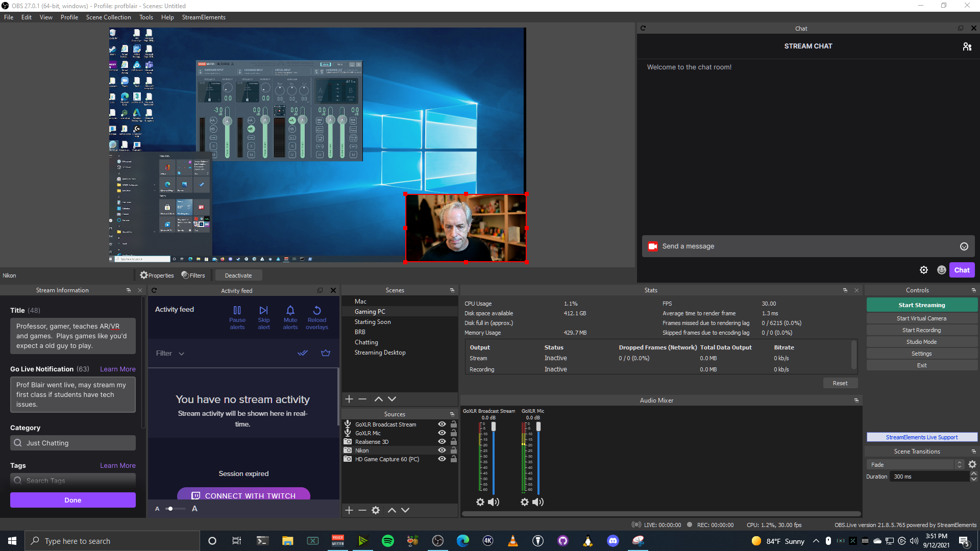Toggle visibility of Realsense 3D source

pyautogui.click(x=442, y=441)
